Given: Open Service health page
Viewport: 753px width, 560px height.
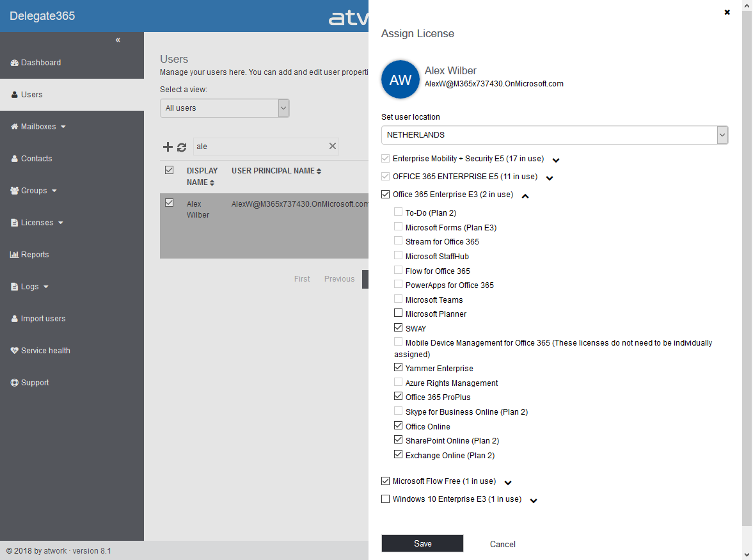Looking at the screenshot, I should [x=45, y=351].
